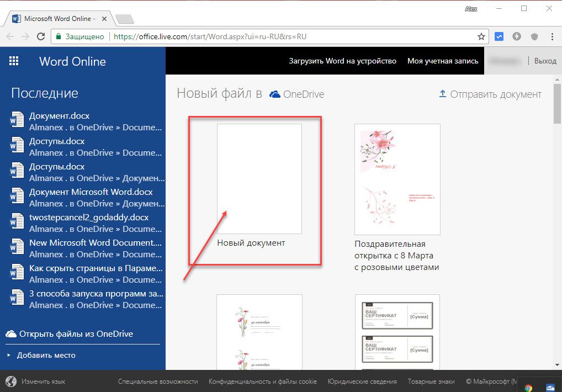Select the Новый документ blank template
Image resolution: width=562 pixels, height=392 pixels.
coord(259,179)
